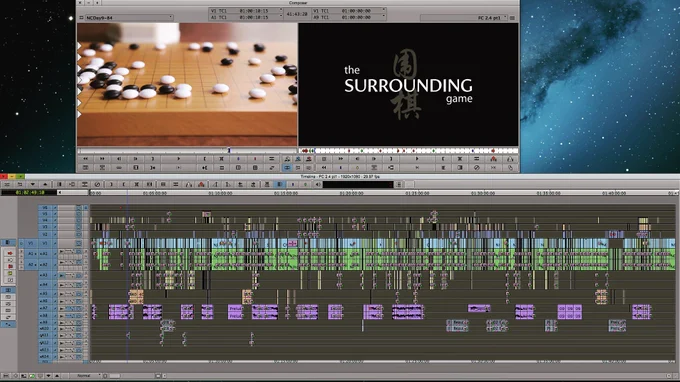Fast forward the source monitor
Screen dimensions: 680x382
pyautogui.click(x=102, y=159)
